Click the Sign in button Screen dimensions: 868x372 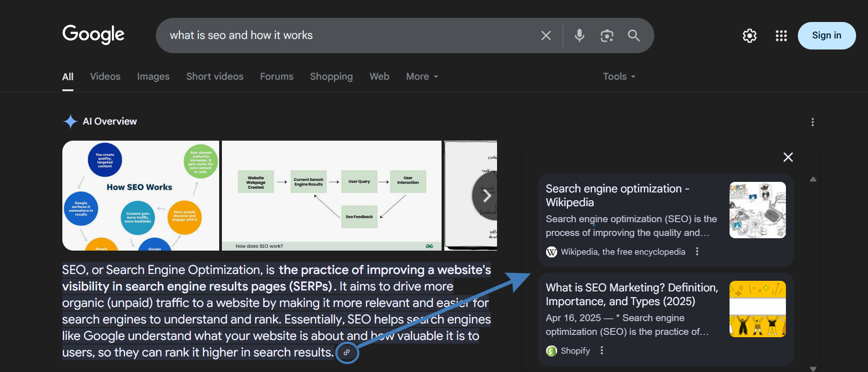tap(827, 36)
